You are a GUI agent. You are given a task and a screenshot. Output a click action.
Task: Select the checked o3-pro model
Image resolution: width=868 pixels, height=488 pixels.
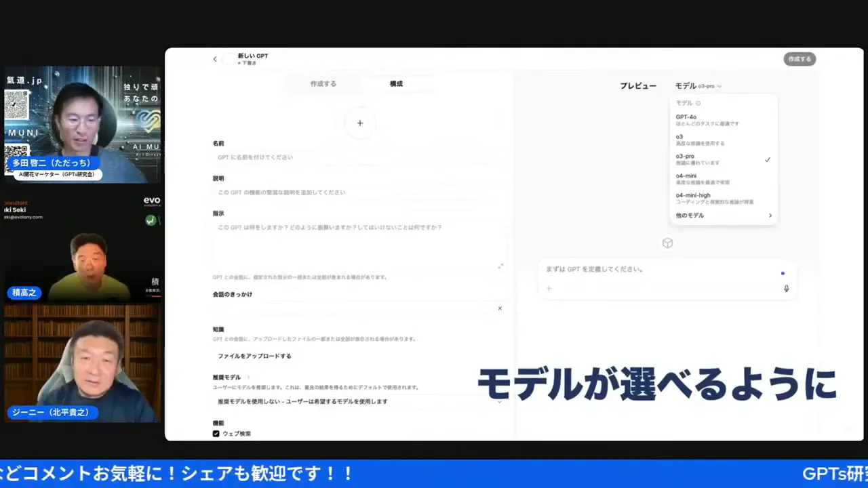pos(723,159)
